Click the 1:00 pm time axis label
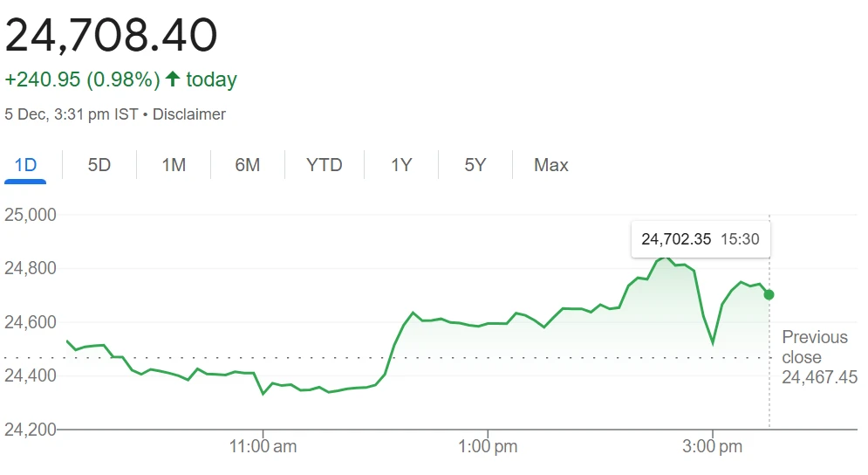This screenshot has height=475, width=868. 487,447
